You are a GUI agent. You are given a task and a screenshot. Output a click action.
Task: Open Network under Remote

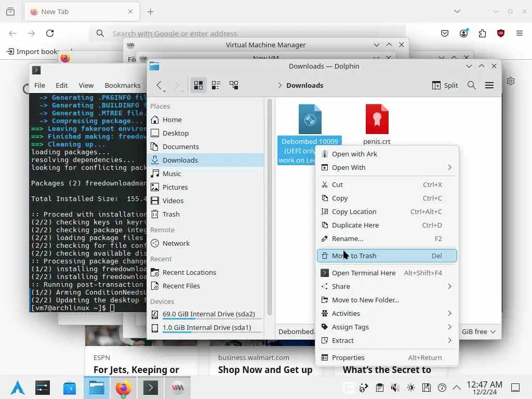point(206,243)
